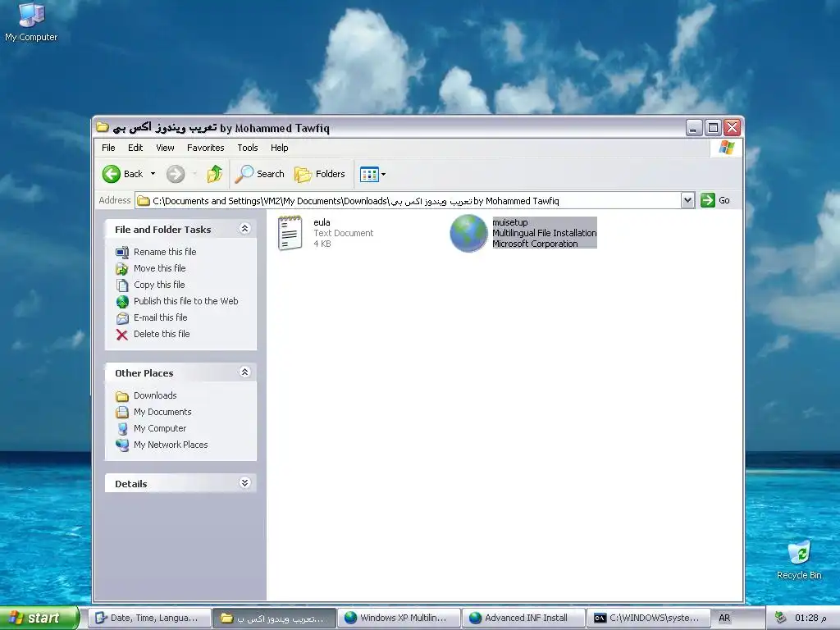The height and width of the screenshot is (630, 840).
Task: Go up one folder level icon
Action: 214,174
